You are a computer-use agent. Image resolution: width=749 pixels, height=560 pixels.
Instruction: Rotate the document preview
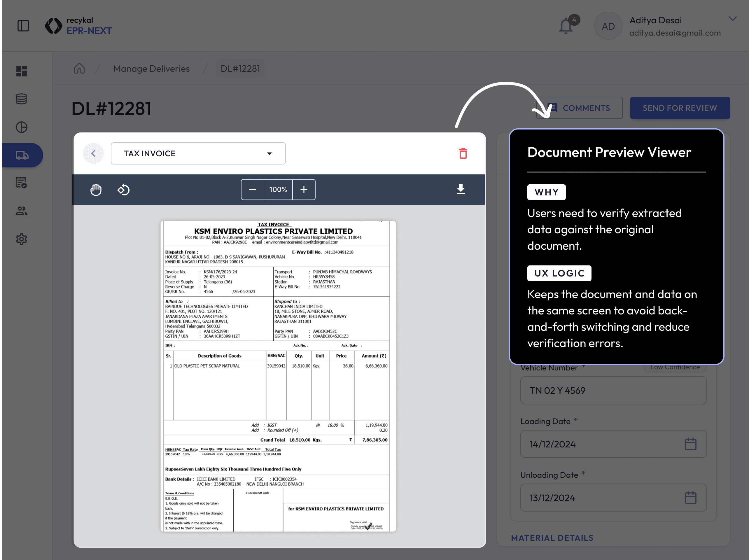coord(123,190)
